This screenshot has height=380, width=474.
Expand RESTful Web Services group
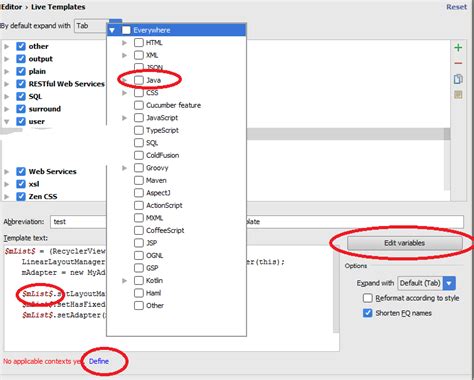[x=7, y=84]
